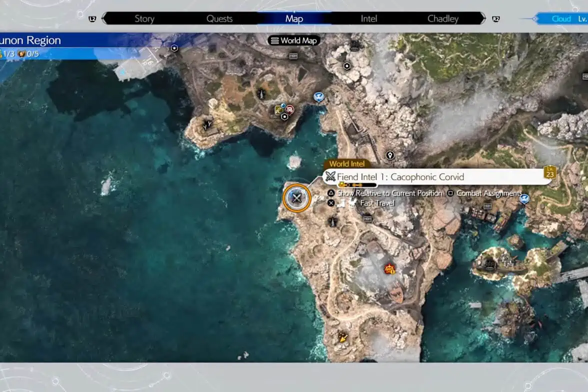
Task: Select the red circular map marker
Action: (289, 110)
